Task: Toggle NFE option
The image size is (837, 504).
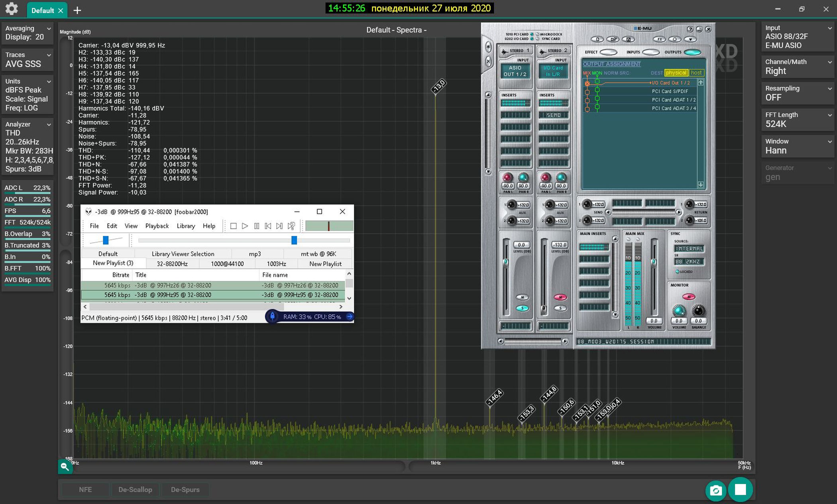Action: pyautogui.click(x=85, y=490)
